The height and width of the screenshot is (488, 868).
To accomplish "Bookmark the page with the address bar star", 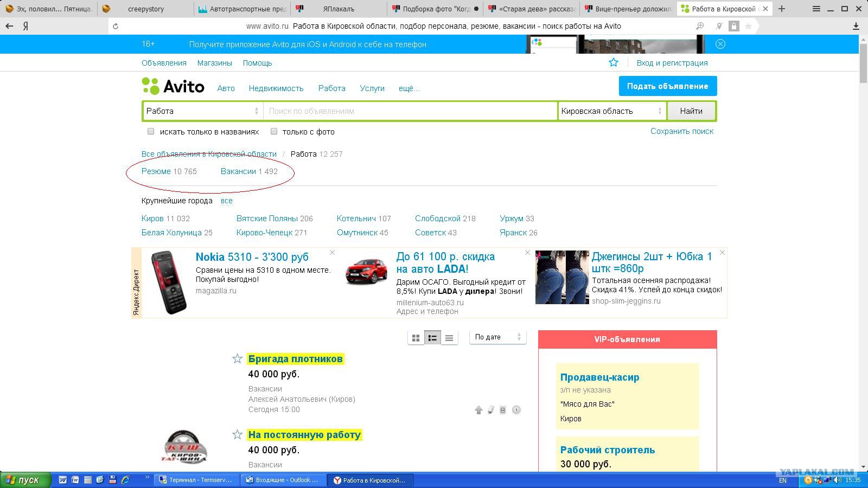I will pos(748,26).
